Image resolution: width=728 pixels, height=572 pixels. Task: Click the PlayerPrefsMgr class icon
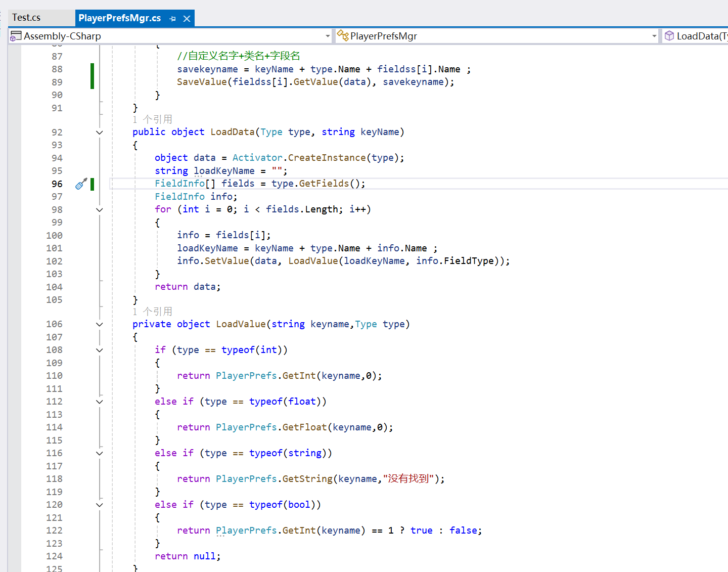tap(343, 35)
